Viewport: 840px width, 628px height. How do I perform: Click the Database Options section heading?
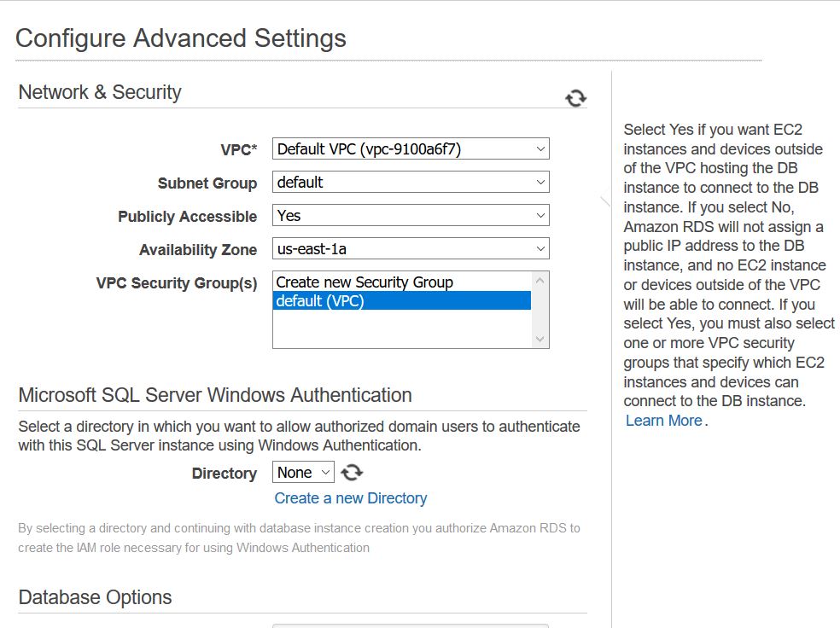click(95, 597)
